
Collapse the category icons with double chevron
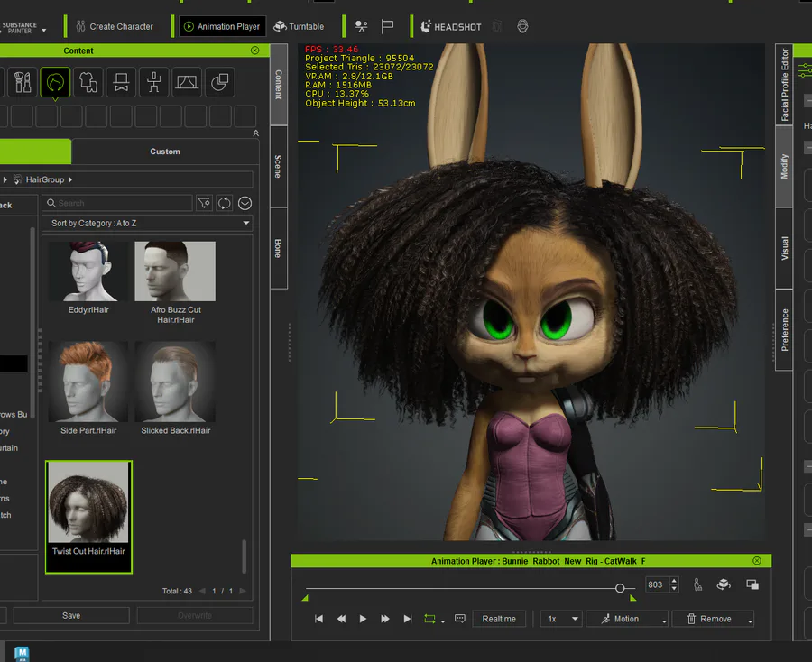(256, 133)
